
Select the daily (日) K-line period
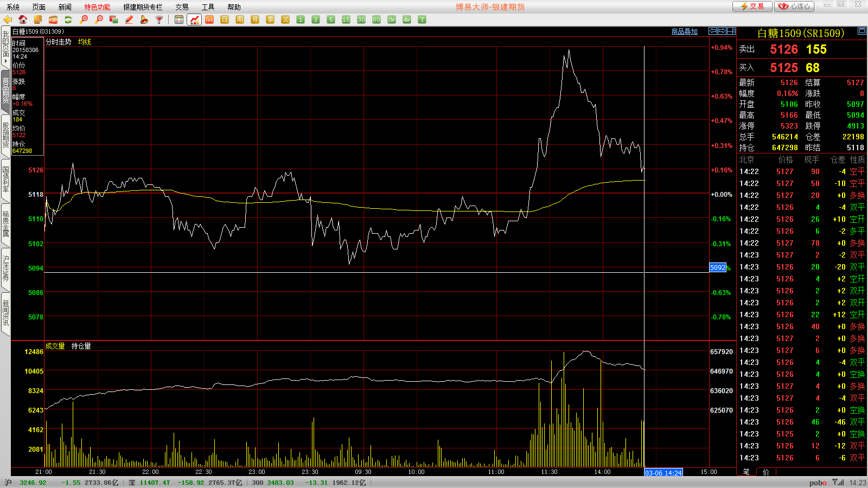click(225, 20)
